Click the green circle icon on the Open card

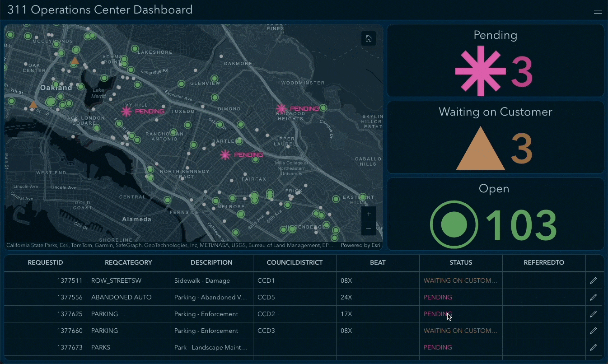coord(454,224)
